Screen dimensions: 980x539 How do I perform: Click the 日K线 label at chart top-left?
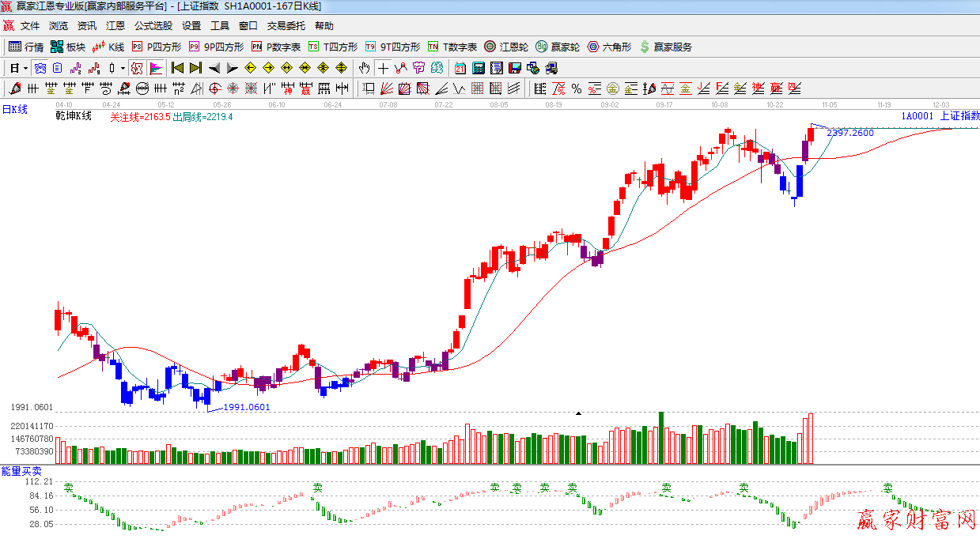pyautogui.click(x=14, y=110)
